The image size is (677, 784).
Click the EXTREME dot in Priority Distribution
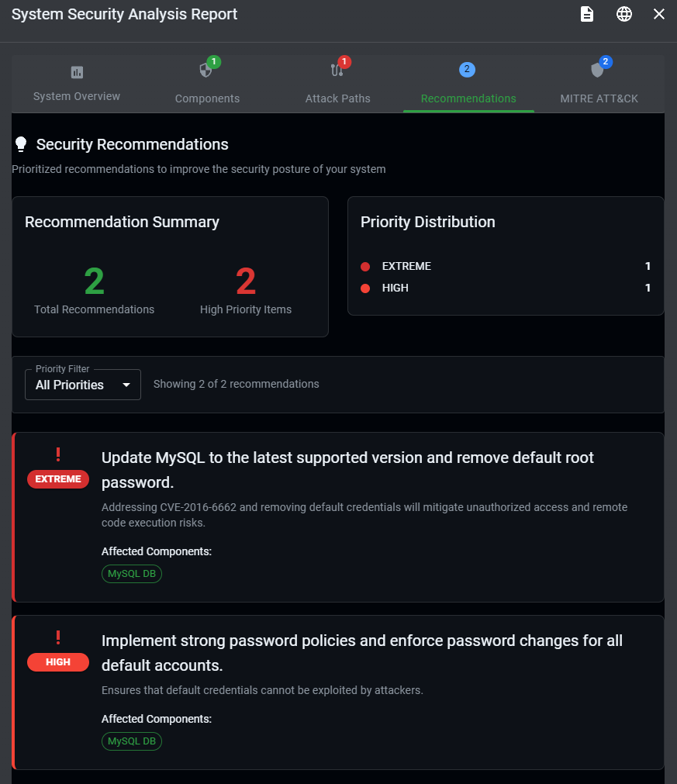pyautogui.click(x=365, y=266)
